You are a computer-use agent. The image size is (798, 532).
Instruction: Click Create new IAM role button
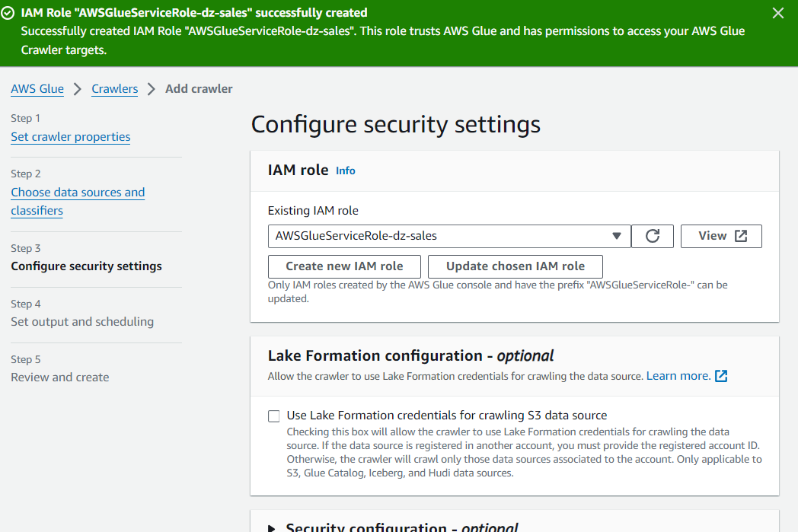344,266
